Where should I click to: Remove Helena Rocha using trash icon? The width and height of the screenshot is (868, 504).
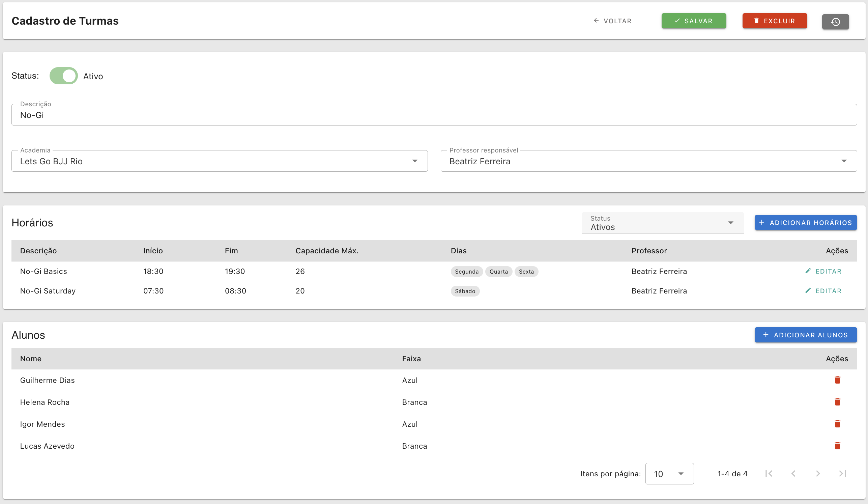tap(837, 402)
